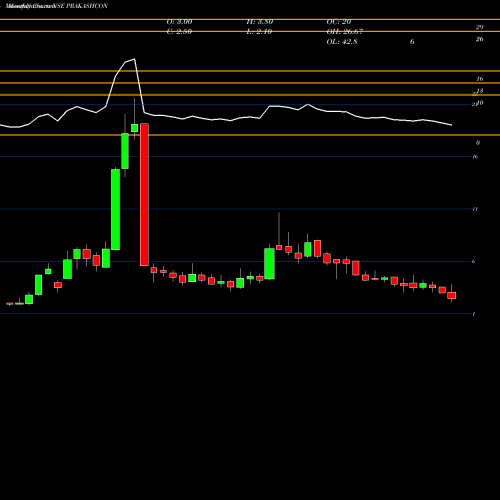The height and width of the screenshot is (500, 500).
Task: Click the 26 axis label
Action: (x=479, y=39)
